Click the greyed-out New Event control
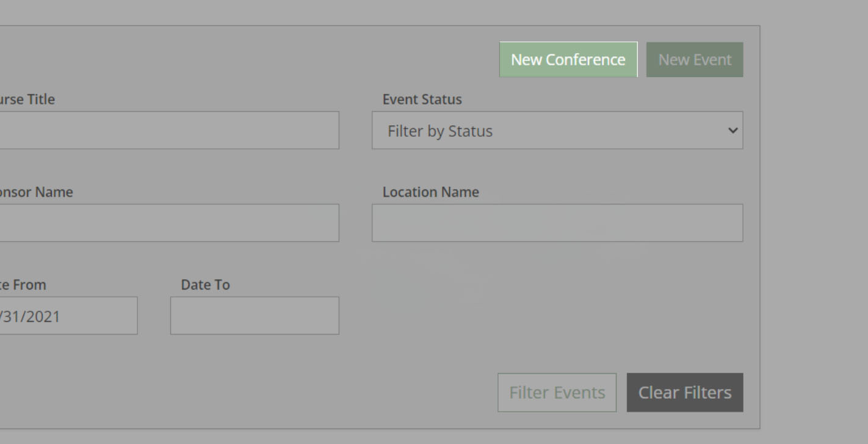The width and height of the screenshot is (868, 444). click(x=695, y=59)
